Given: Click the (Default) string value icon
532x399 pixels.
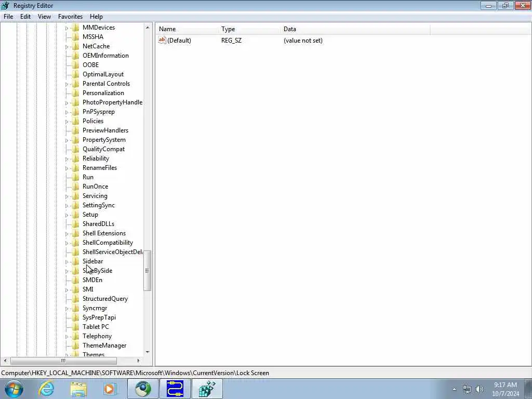Looking at the screenshot, I should 162,40.
